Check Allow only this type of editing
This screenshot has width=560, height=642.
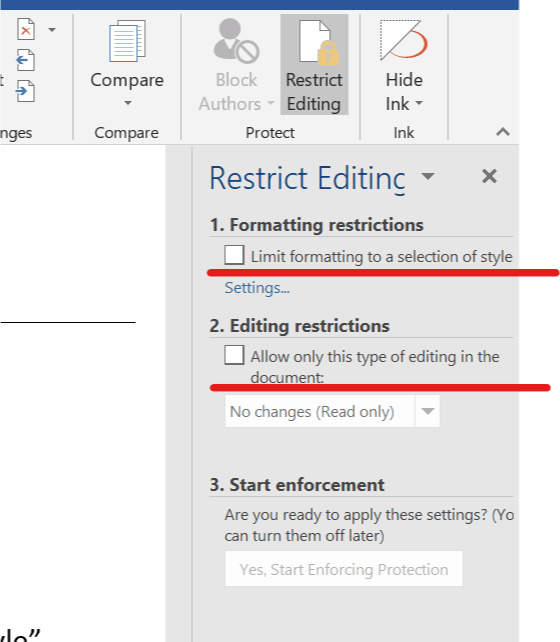pyautogui.click(x=234, y=355)
